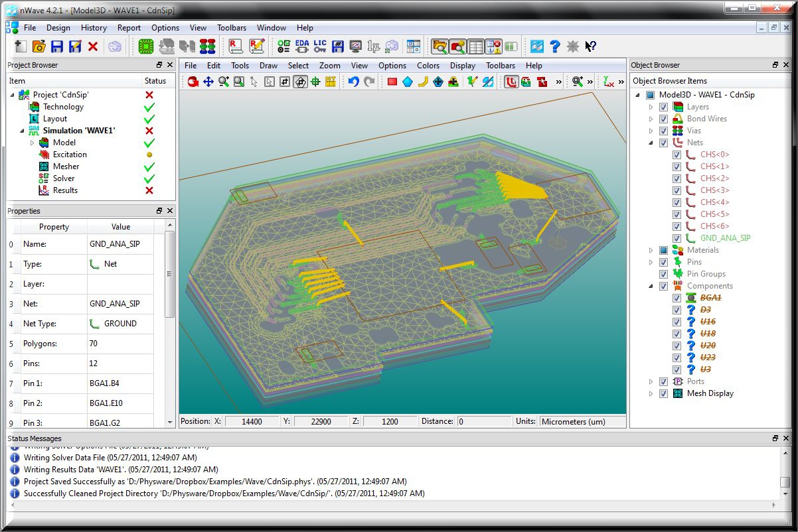This screenshot has height=532, width=798.
Task: Toggle the Bond Wires visibility checkbox
Action: 663,119
